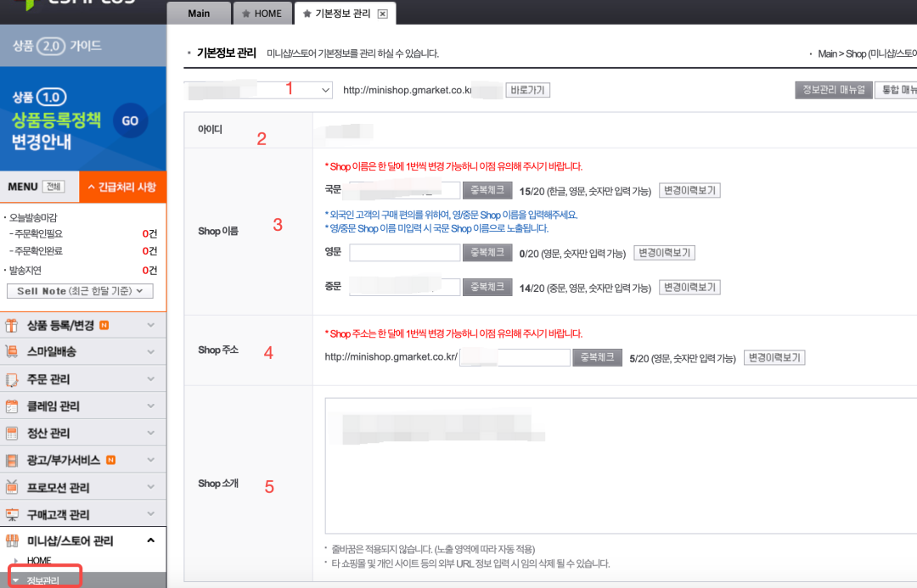Expand the 주문 관리 menu chevron
917x588 pixels.
pos(150,379)
